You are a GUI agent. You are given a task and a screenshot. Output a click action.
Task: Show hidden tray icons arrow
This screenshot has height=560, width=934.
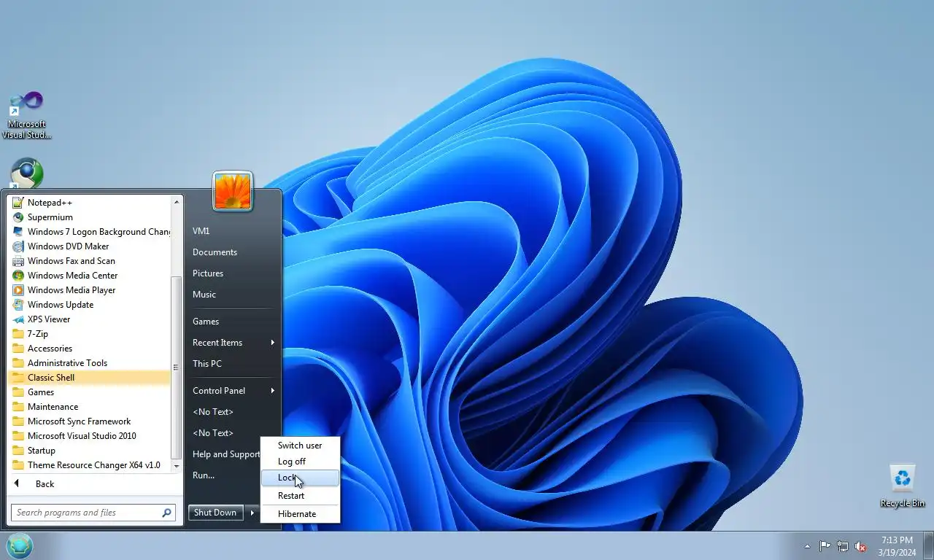(807, 546)
